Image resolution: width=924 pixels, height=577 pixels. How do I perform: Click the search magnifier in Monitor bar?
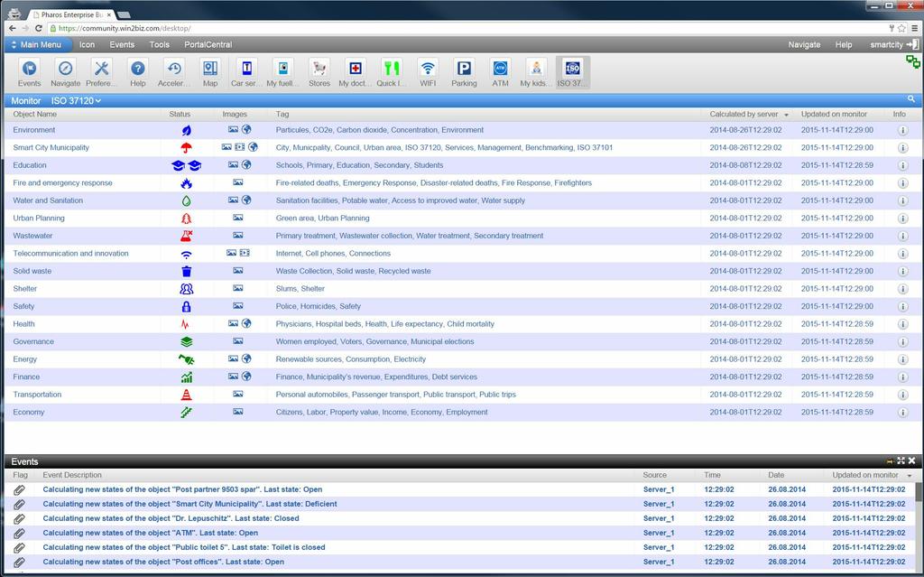[x=911, y=99]
